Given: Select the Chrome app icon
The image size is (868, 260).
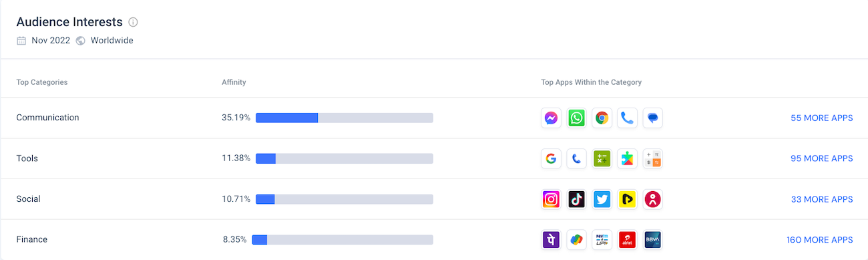Looking at the screenshot, I should click(602, 118).
